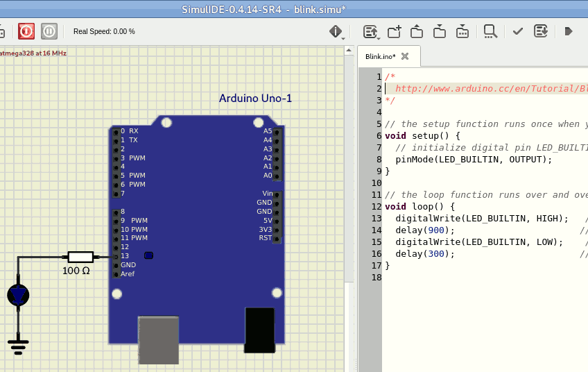Click the black power jack on the Arduino
This screenshot has width=588, height=372.
(259, 330)
